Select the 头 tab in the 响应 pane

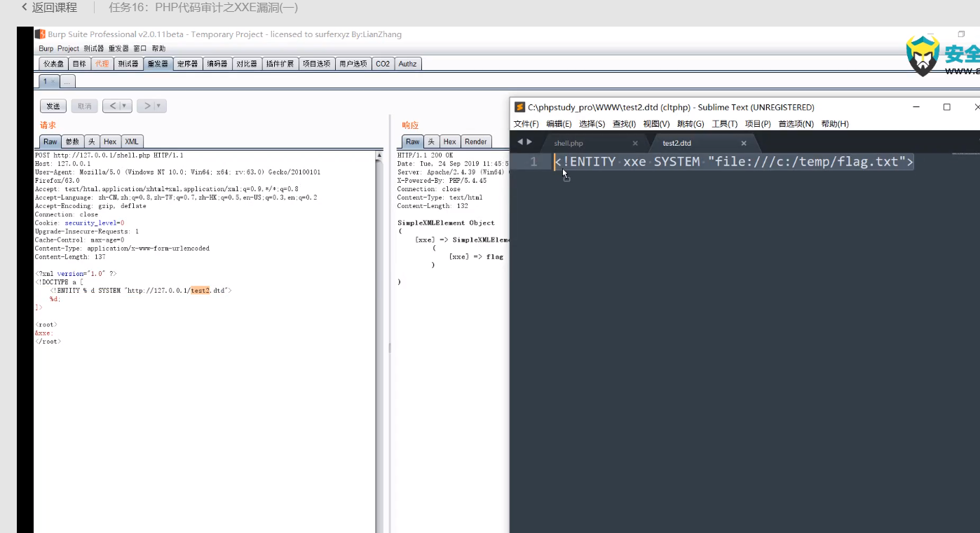pos(432,141)
